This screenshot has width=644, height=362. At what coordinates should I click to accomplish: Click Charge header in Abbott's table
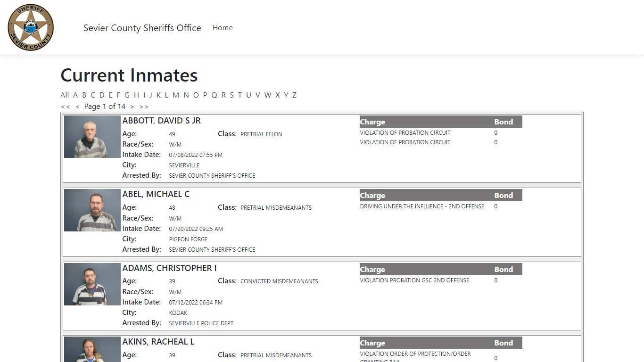(372, 122)
